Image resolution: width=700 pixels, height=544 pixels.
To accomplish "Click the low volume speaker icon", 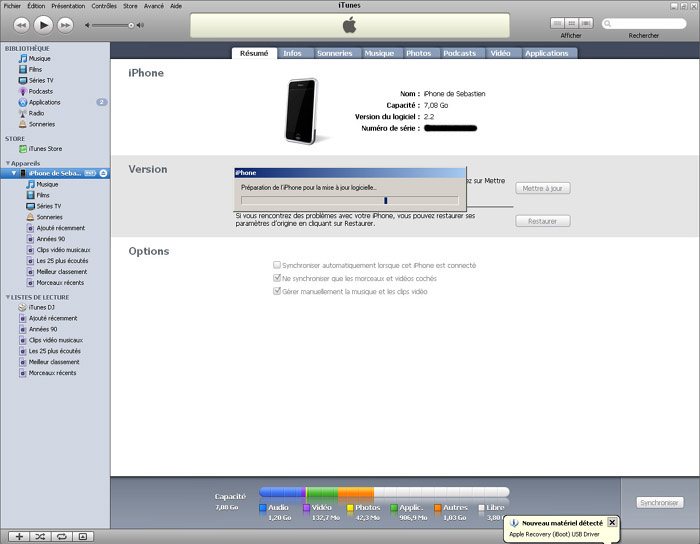I will (x=88, y=25).
